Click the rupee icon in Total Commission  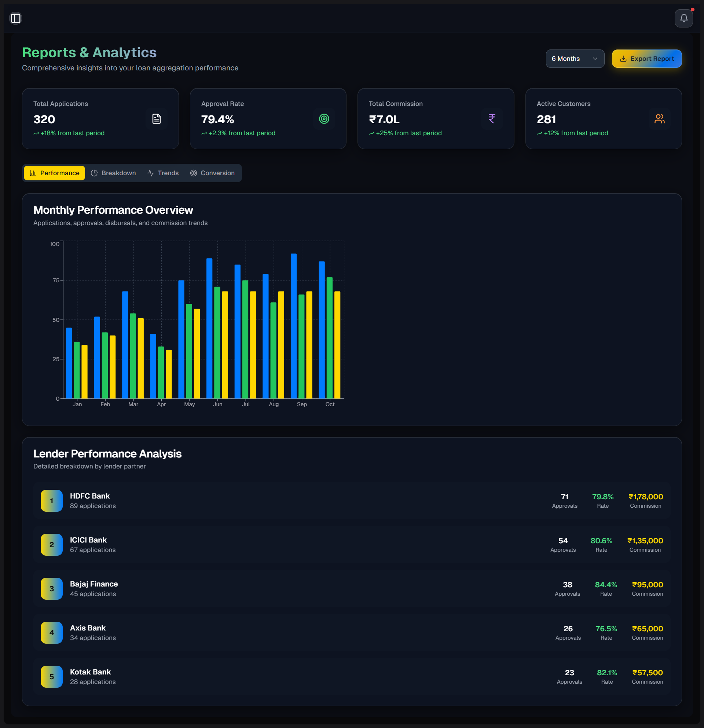pos(491,119)
